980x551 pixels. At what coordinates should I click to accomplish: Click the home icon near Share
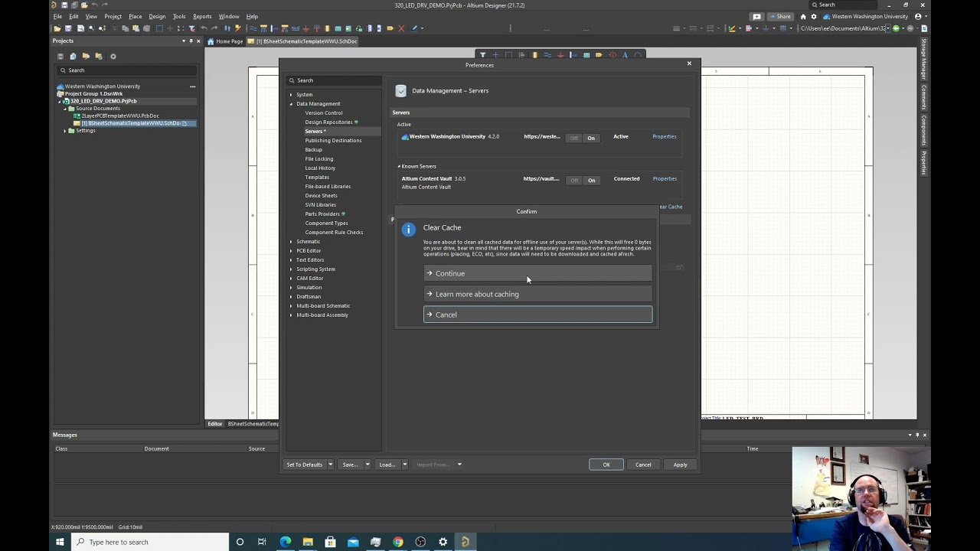click(803, 17)
